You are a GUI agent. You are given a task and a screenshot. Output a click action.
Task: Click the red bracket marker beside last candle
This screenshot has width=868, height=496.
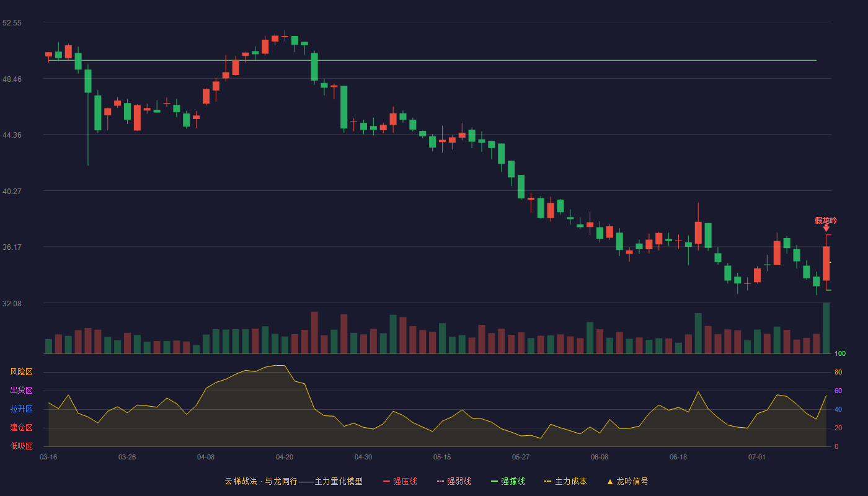[828, 262]
